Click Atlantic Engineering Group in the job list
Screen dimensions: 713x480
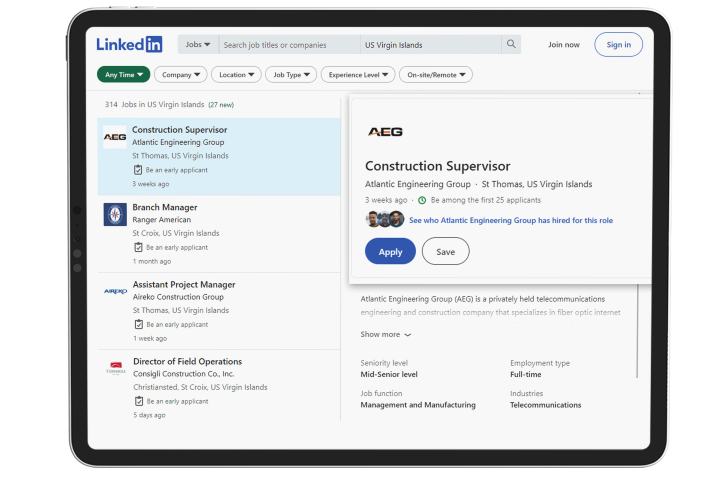pyautogui.click(x=178, y=142)
